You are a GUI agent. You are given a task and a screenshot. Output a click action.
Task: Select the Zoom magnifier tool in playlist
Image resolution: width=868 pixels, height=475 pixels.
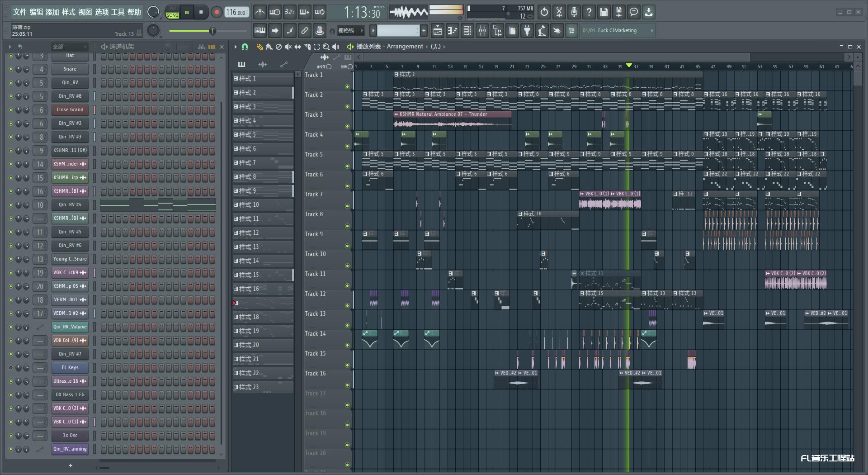[x=326, y=47]
